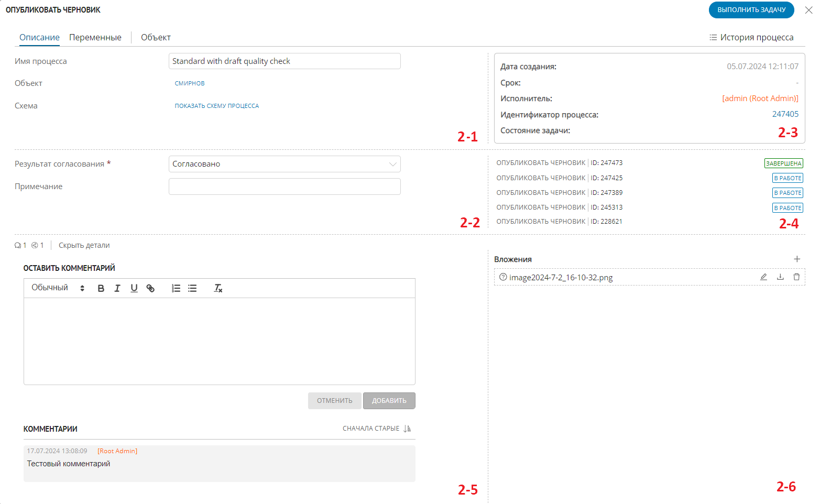Viewport: 820px width, 504px height.
Task: Insert a link in the comment editor
Action: [x=150, y=288]
